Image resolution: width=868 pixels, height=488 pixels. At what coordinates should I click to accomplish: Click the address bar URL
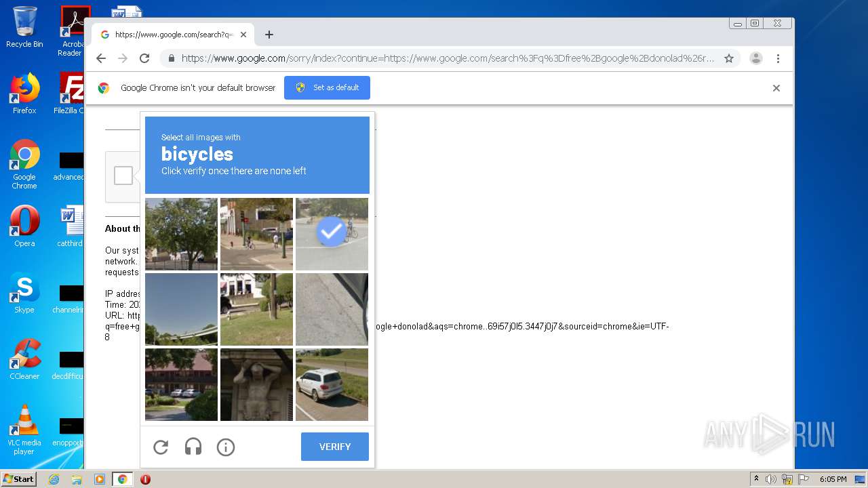tap(448, 58)
